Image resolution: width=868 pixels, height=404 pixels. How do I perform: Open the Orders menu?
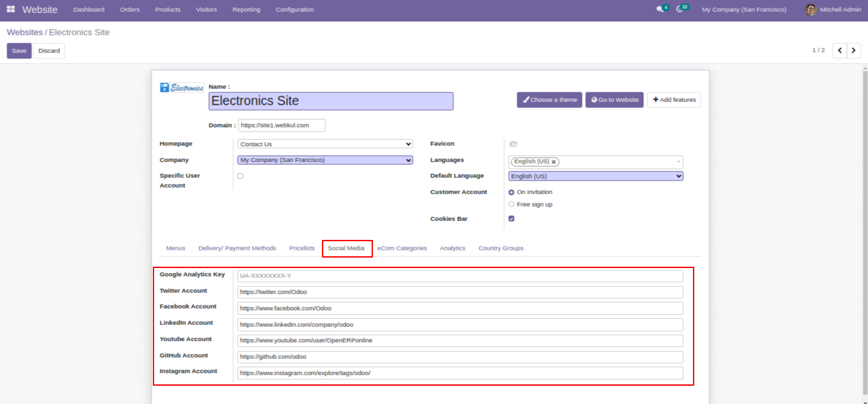130,10
